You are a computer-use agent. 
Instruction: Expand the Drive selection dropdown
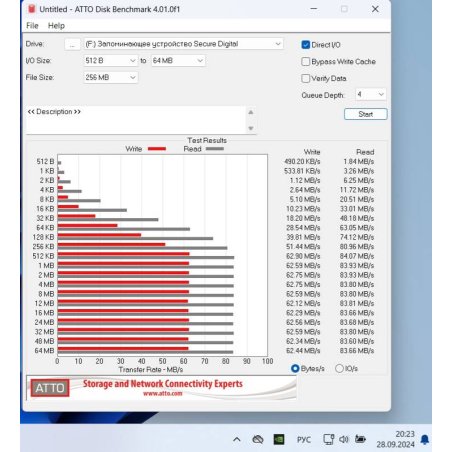(x=183, y=44)
